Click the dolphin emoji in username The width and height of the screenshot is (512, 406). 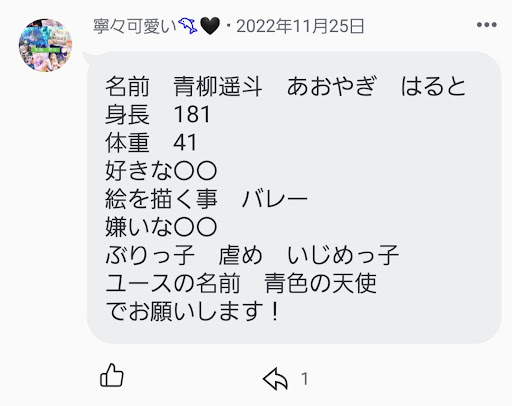tap(188, 26)
